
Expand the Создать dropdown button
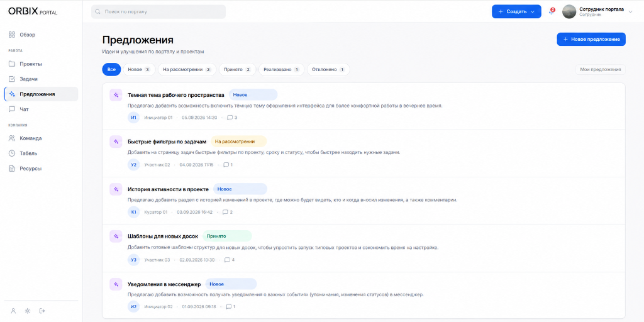coord(516,11)
